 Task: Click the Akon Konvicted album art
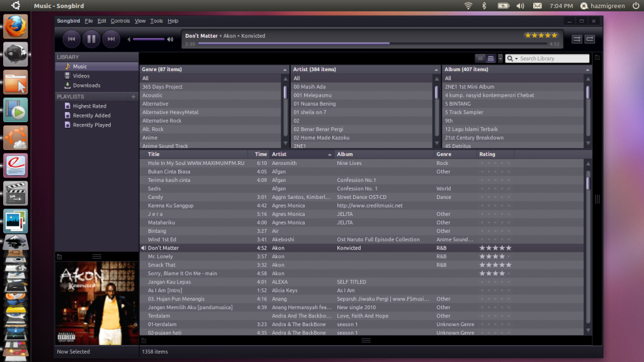97,303
